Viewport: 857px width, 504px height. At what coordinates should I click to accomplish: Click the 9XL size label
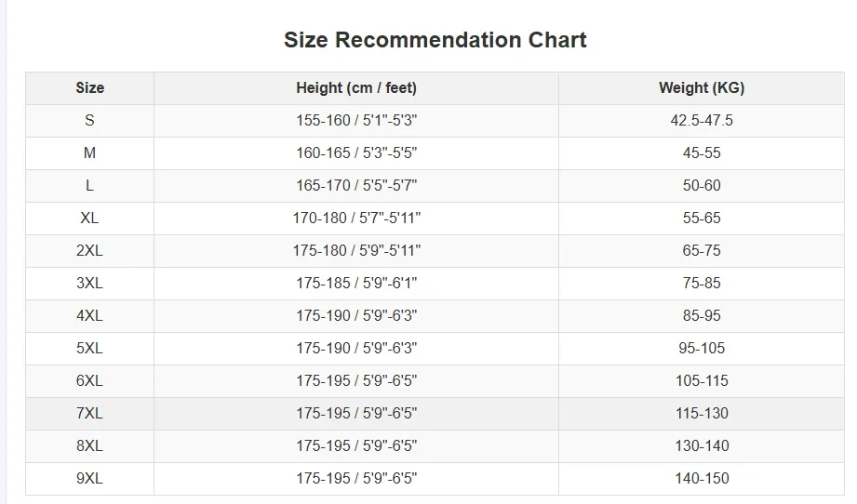(x=89, y=479)
